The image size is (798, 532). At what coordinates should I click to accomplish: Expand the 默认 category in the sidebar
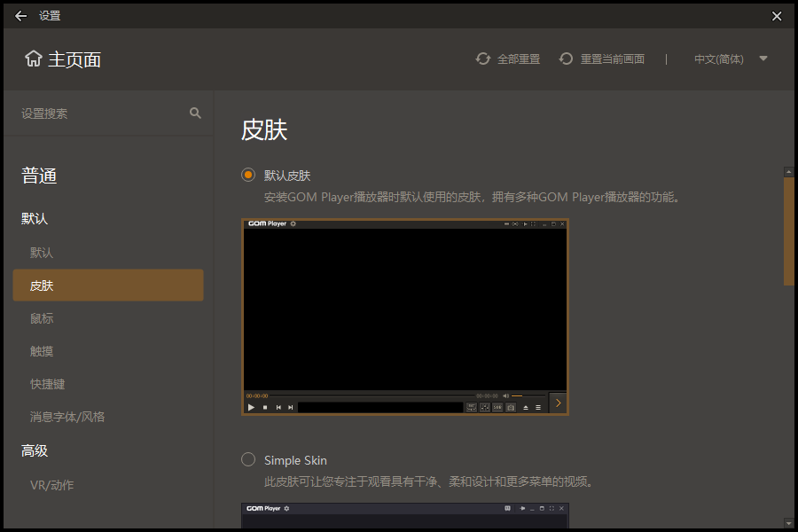pos(35,218)
